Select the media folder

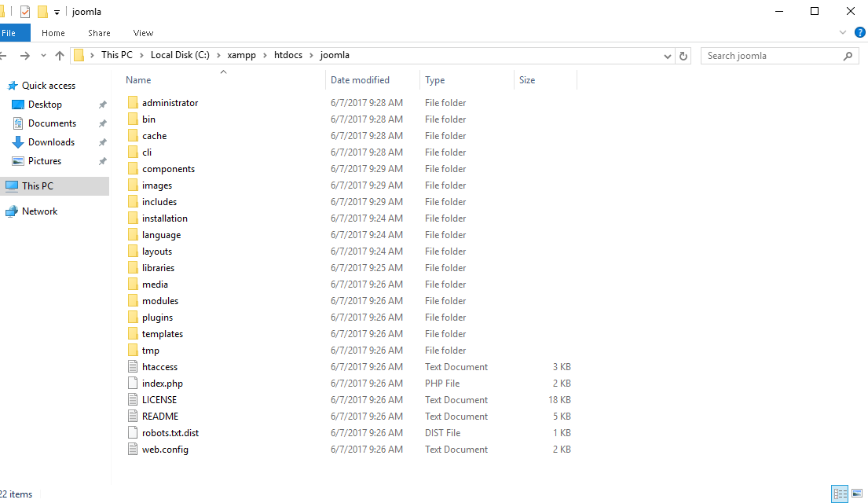155,285
